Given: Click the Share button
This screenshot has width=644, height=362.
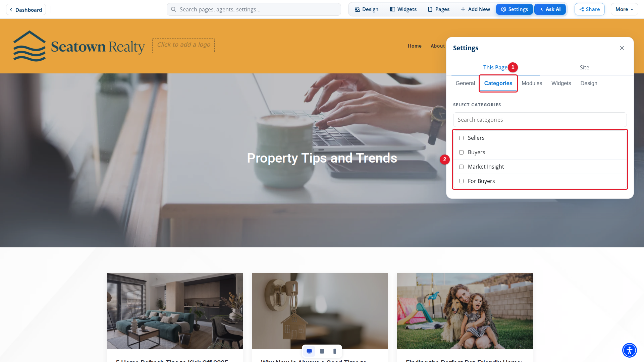Looking at the screenshot, I should (x=590, y=9).
